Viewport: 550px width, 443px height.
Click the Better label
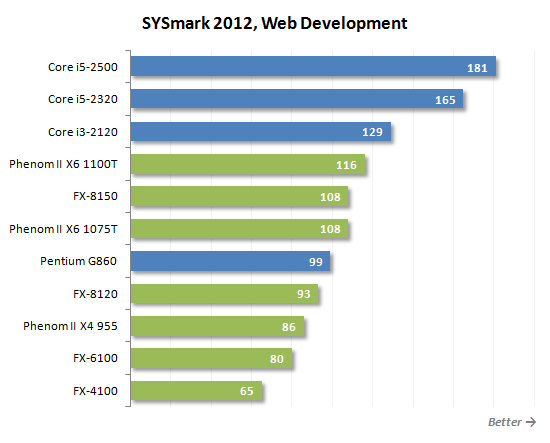click(x=504, y=422)
